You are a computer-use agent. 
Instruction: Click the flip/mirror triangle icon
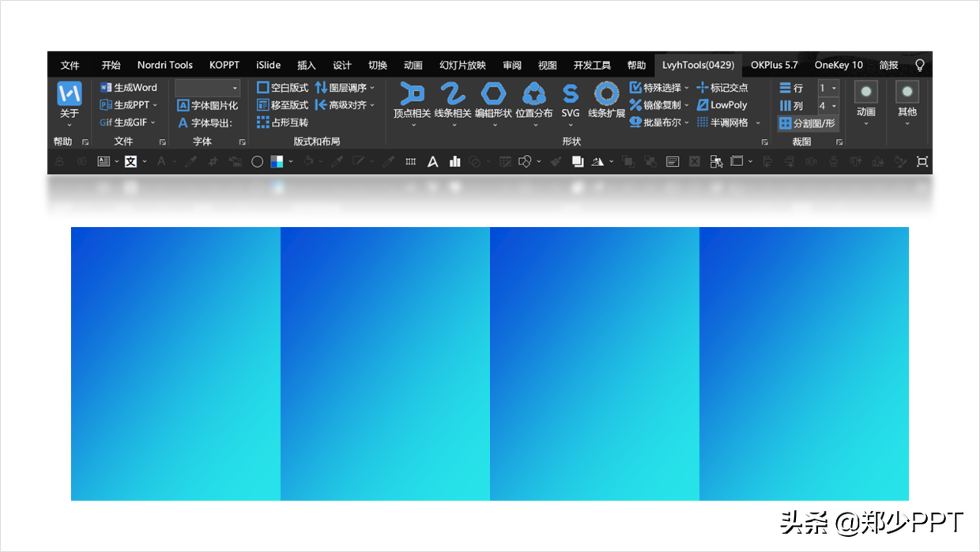[597, 161]
